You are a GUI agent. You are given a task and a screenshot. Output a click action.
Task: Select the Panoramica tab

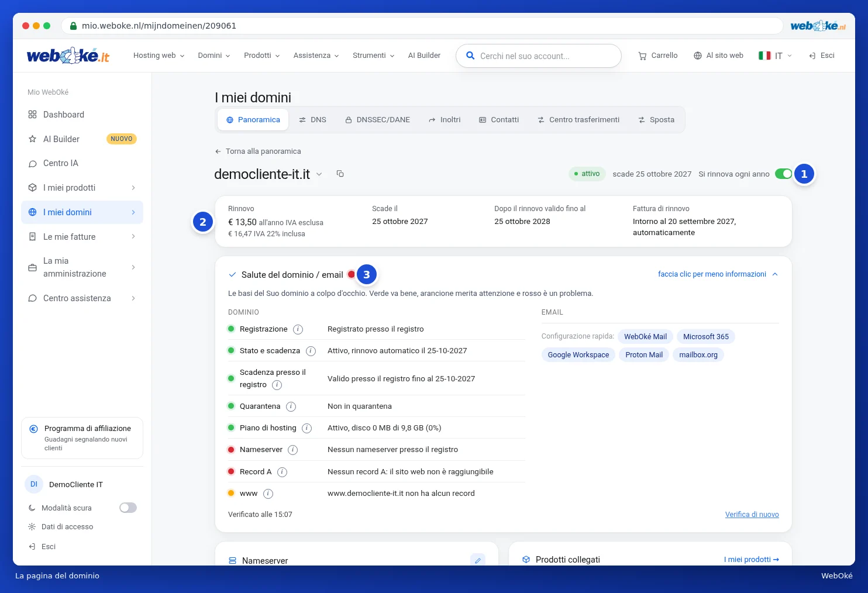click(253, 120)
